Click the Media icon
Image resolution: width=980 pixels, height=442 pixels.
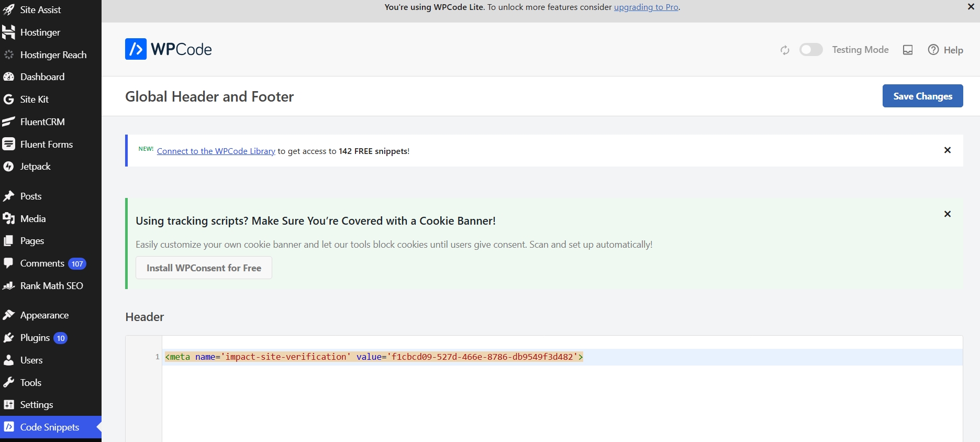click(x=8, y=219)
